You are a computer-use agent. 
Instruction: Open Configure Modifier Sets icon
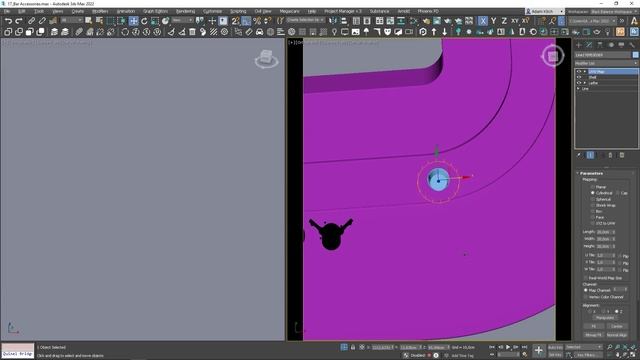click(622, 155)
